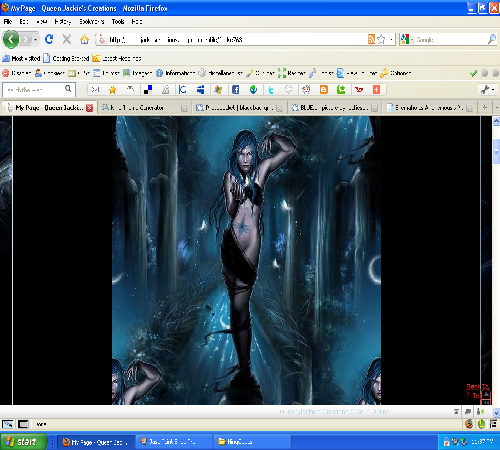Click the red Back To Top link
This screenshot has height=450, width=500.
[478, 391]
